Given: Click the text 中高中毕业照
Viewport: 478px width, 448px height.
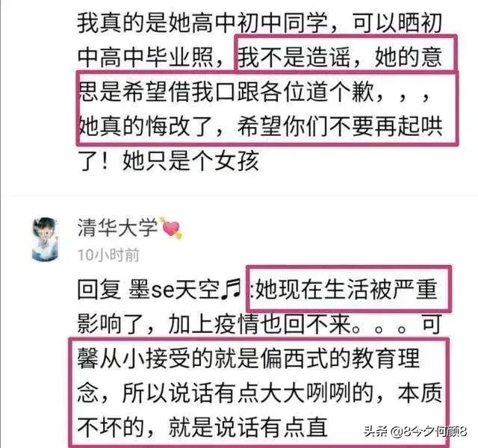Looking at the screenshot, I should [x=145, y=57].
